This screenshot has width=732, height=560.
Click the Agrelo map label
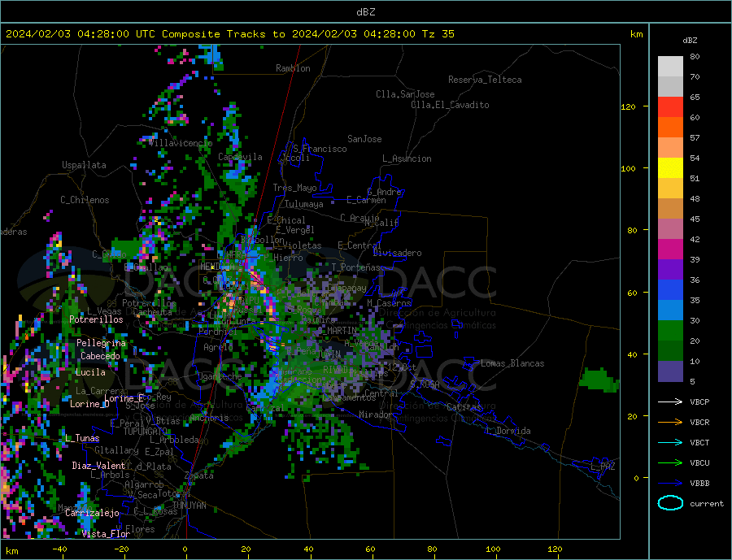218,347
